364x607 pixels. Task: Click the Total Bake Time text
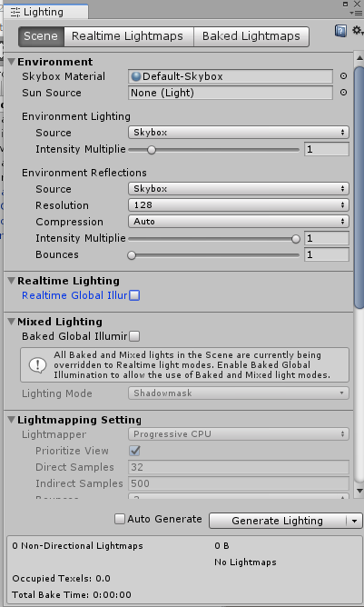[x=72, y=594]
